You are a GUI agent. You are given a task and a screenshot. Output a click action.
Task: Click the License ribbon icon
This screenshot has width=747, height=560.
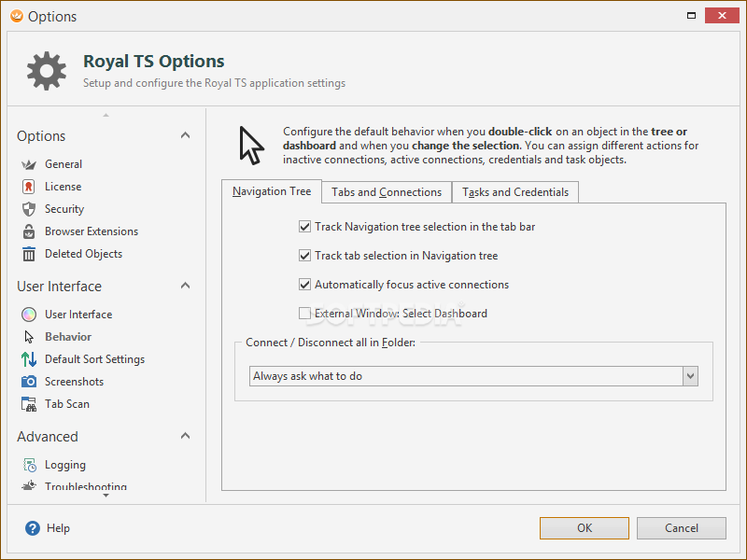[29, 187]
